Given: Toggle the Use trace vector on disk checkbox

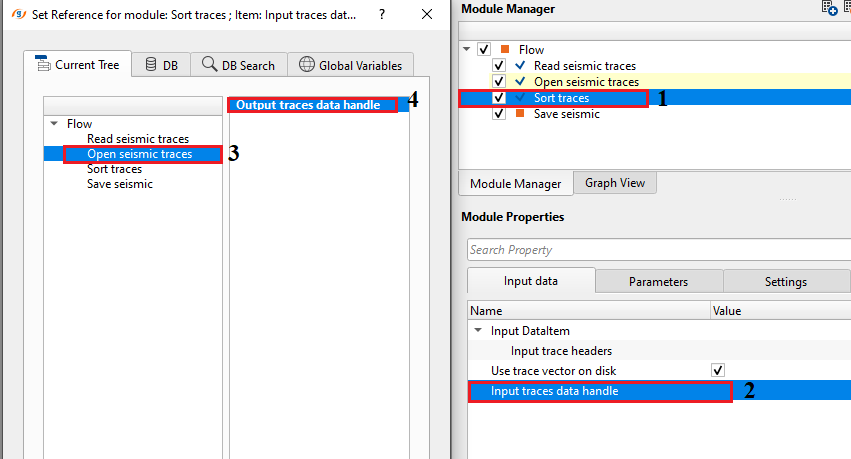Looking at the screenshot, I should 717,371.
